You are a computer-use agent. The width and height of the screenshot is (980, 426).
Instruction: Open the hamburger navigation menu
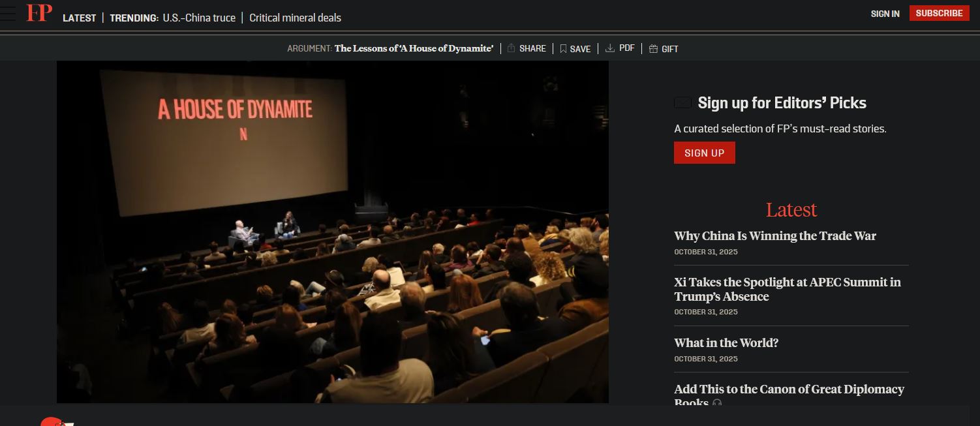(x=8, y=13)
